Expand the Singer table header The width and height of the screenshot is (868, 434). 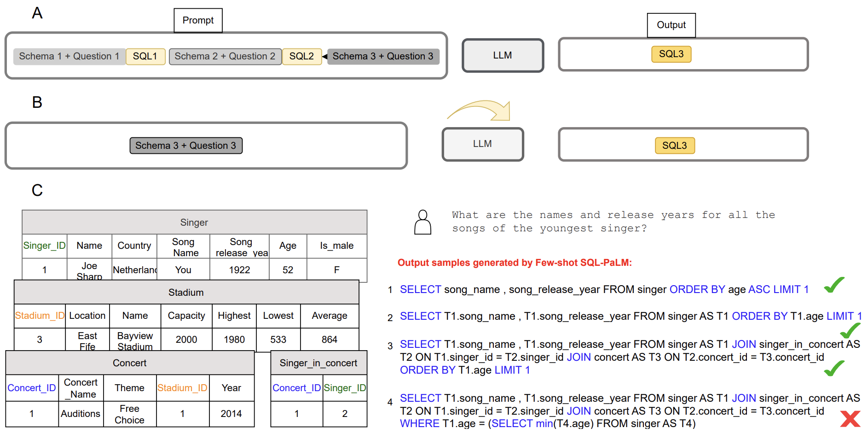point(194,223)
